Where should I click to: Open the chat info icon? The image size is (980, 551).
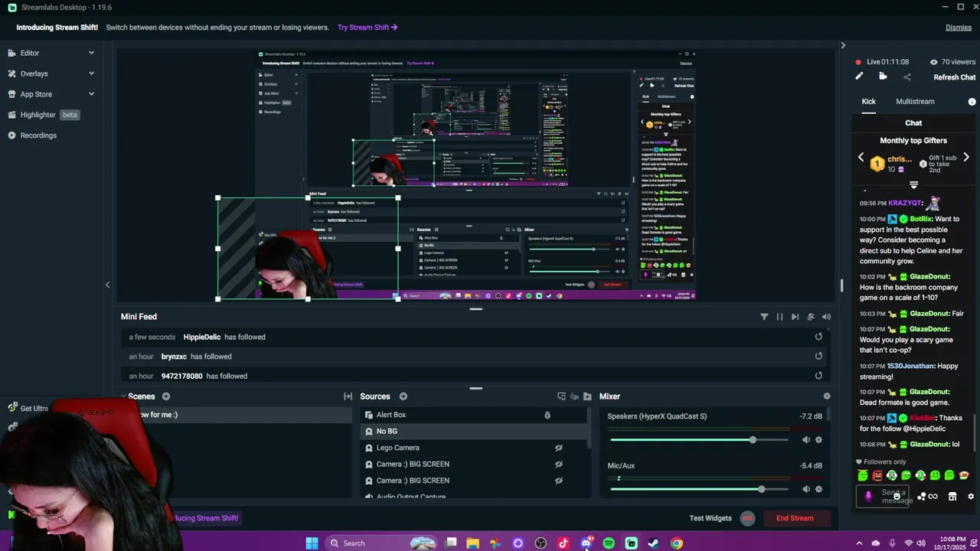point(972,102)
